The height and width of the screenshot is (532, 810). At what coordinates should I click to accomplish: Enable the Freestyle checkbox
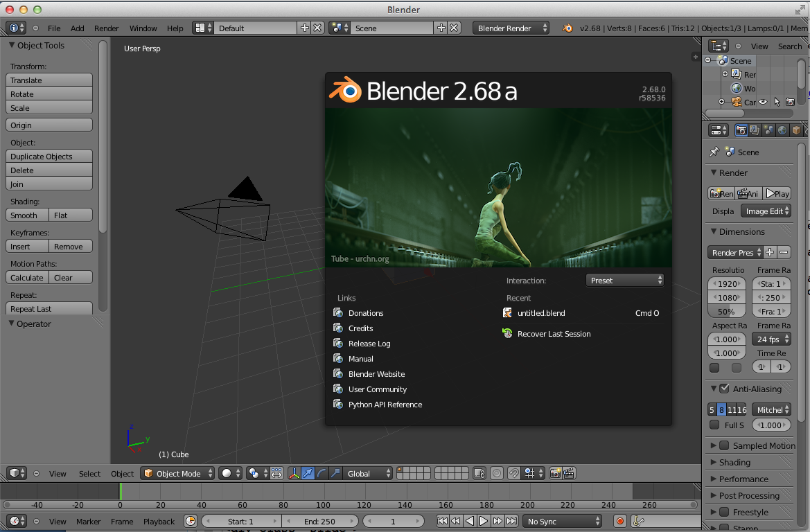[724, 512]
